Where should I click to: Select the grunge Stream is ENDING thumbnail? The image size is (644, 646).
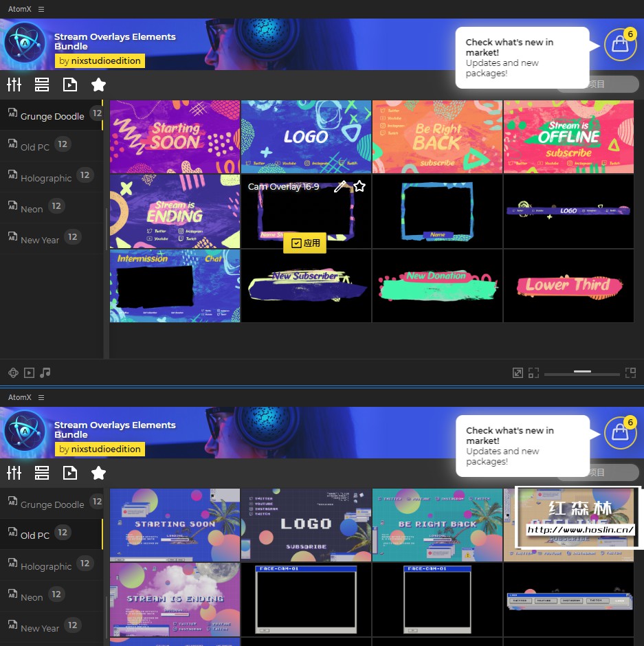(175, 212)
